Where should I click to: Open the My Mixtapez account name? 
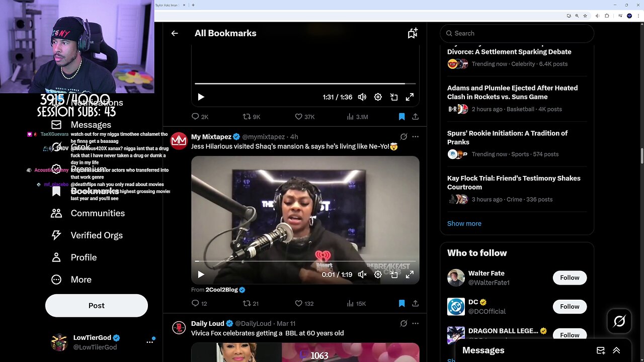click(x=211, y=137)
